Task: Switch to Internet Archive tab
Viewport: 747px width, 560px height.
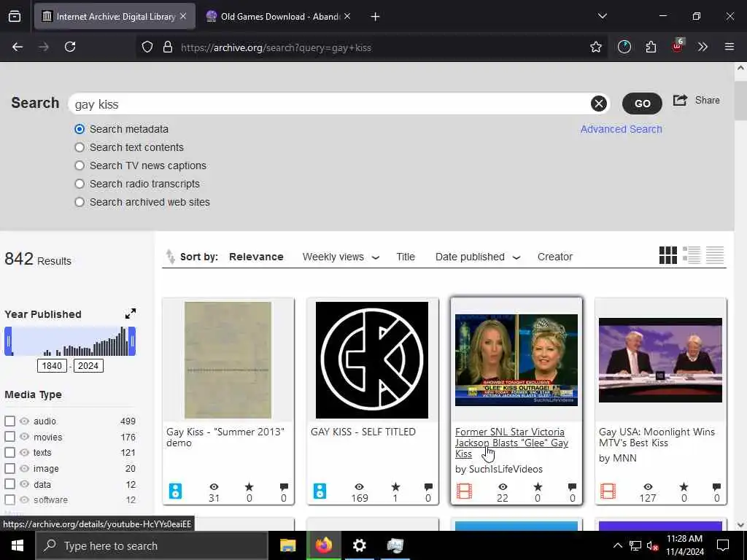Action: coord(115,16)
